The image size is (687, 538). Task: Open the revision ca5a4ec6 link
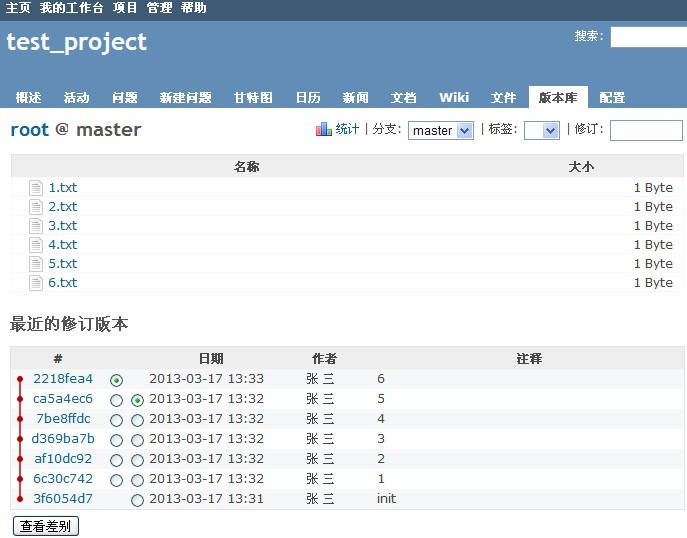[62, 398]
